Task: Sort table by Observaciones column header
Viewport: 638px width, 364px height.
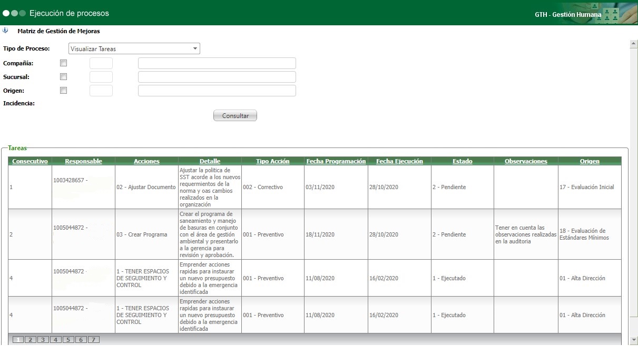Action: tap(526, 161)
